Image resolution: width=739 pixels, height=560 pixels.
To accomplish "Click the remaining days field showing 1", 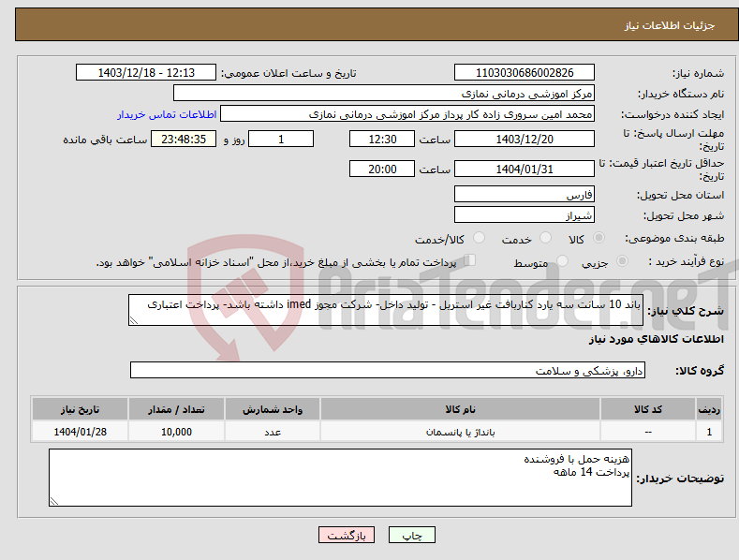I will (x=281, y=139).
